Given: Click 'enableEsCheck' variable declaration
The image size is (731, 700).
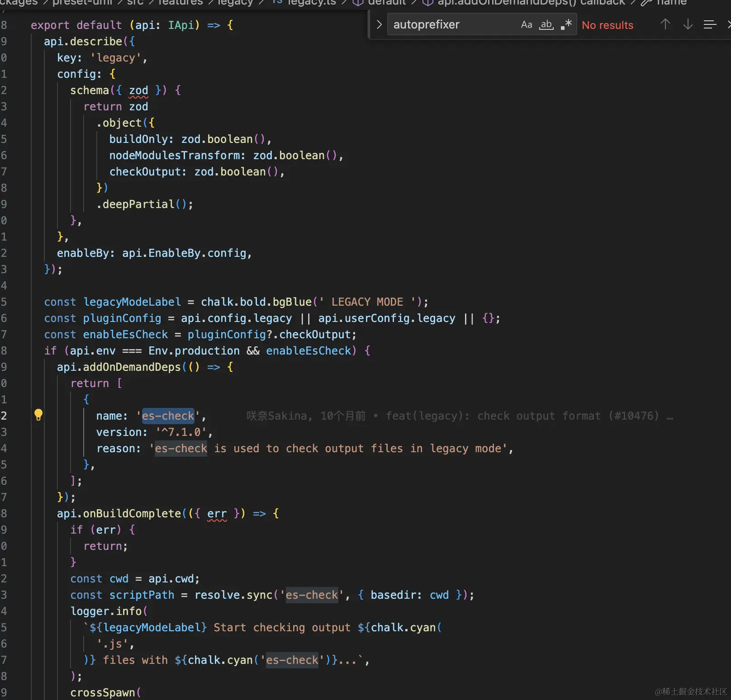Looking at the screenshot, I should (126, 335).
